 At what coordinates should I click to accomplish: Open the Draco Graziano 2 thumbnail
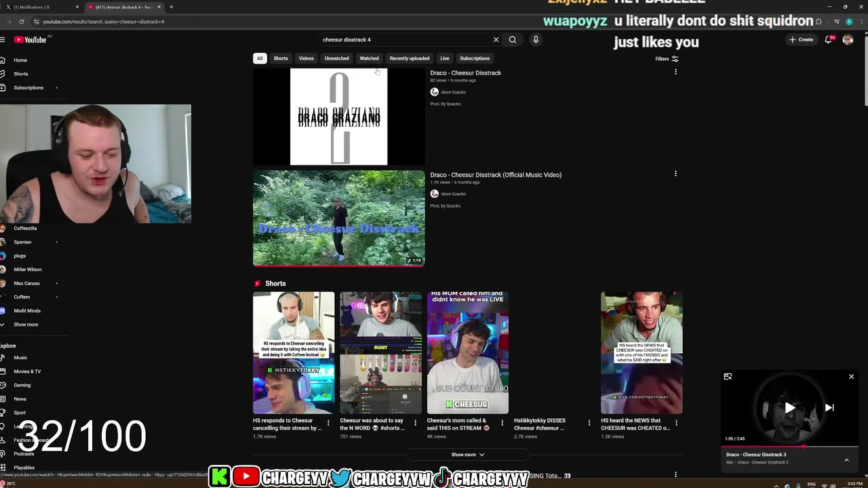[339, 117]
